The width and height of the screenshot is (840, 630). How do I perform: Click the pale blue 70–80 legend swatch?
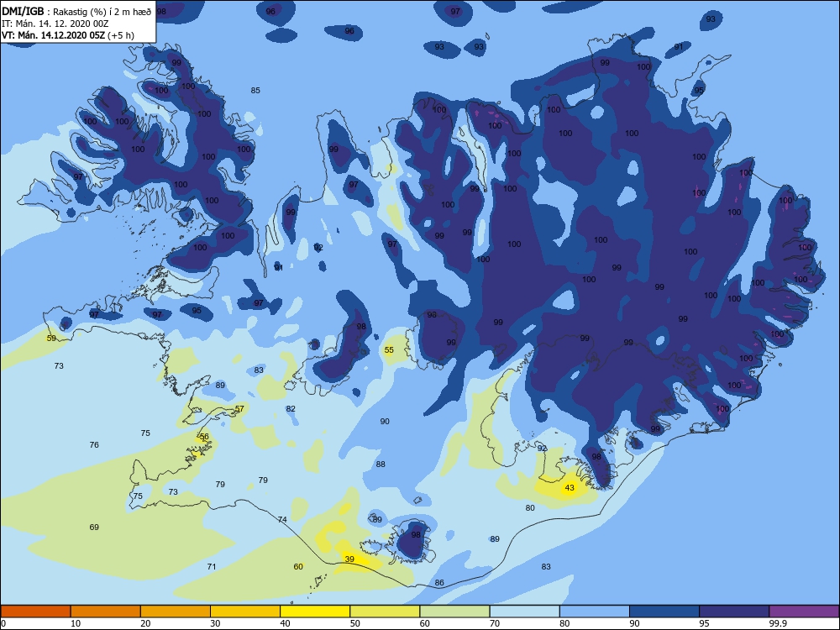(x=524, y=612)
